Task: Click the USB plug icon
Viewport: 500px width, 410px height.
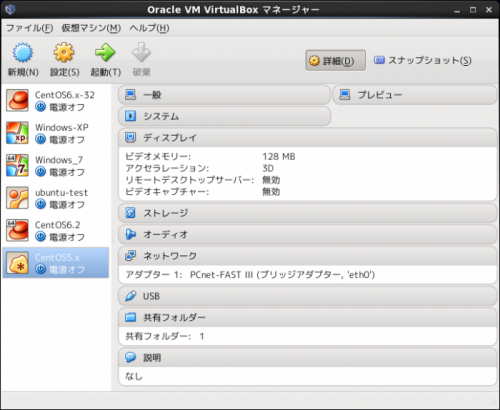Action: pyautogui.click(x=130, y=296)
